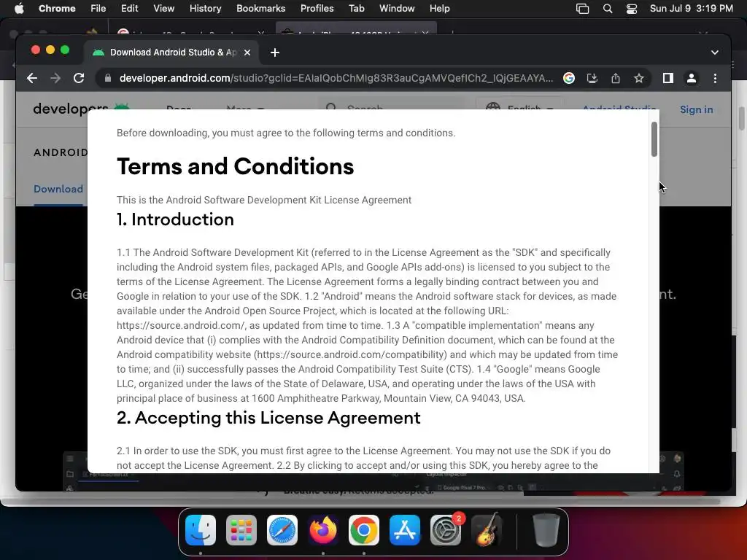Open the Chrome application menu

(57, 8)
